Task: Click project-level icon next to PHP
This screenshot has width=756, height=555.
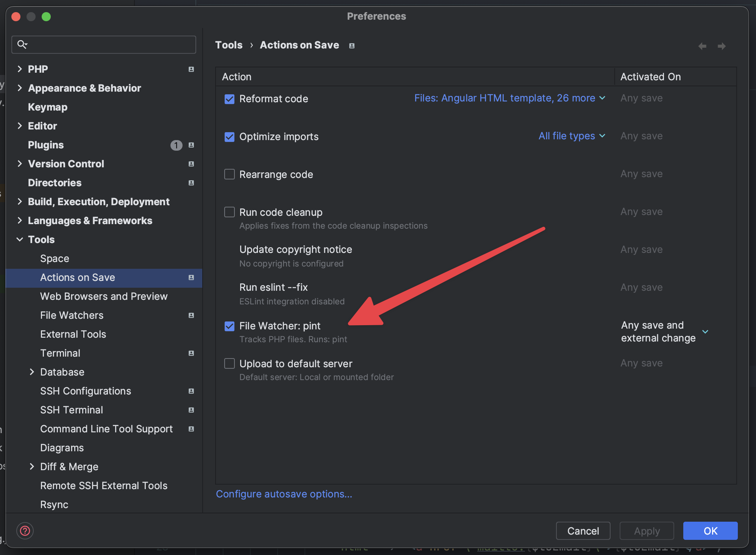Action: tap(191, 69)
